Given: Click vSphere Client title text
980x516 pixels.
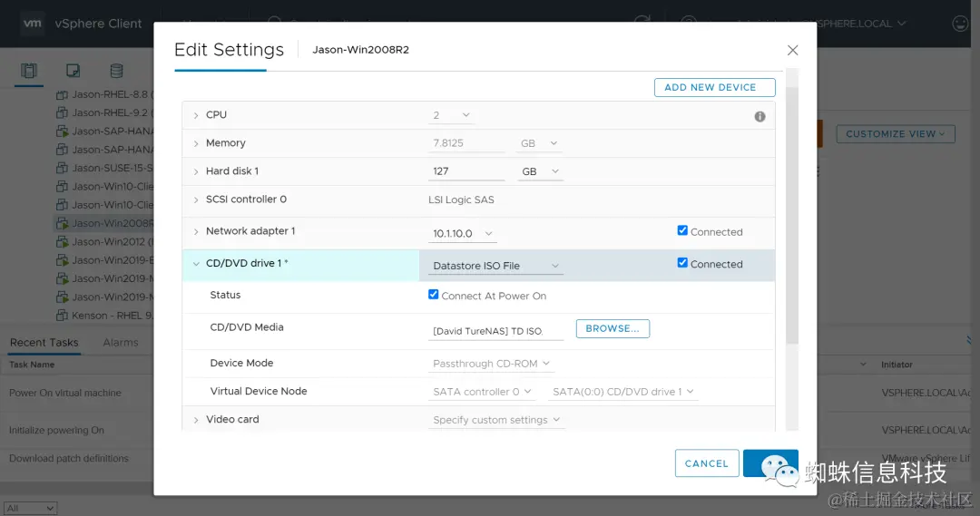Looking at the screenshot, I should click(x=98, y=24).
